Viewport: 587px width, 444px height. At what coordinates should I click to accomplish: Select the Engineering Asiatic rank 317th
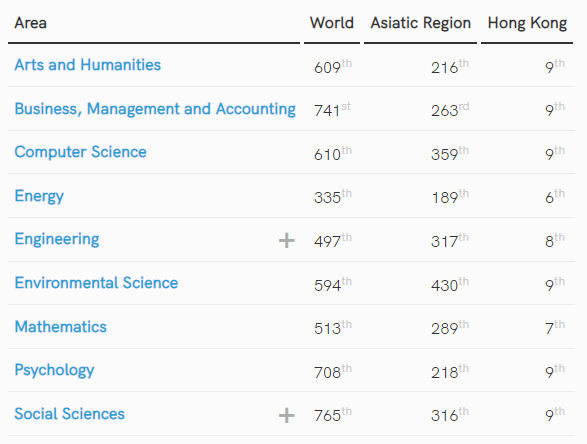click(x=450, y=240)
